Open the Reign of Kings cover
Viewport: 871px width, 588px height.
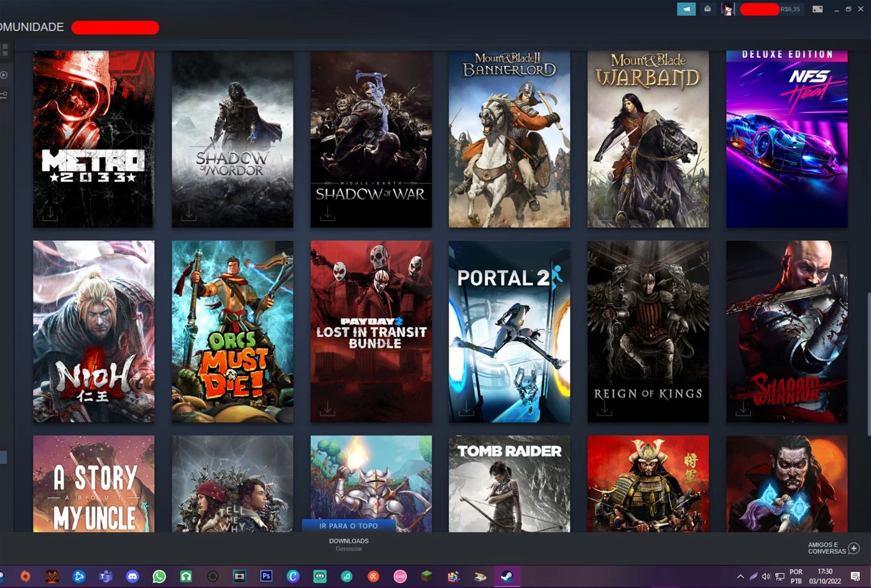point(648,332)
